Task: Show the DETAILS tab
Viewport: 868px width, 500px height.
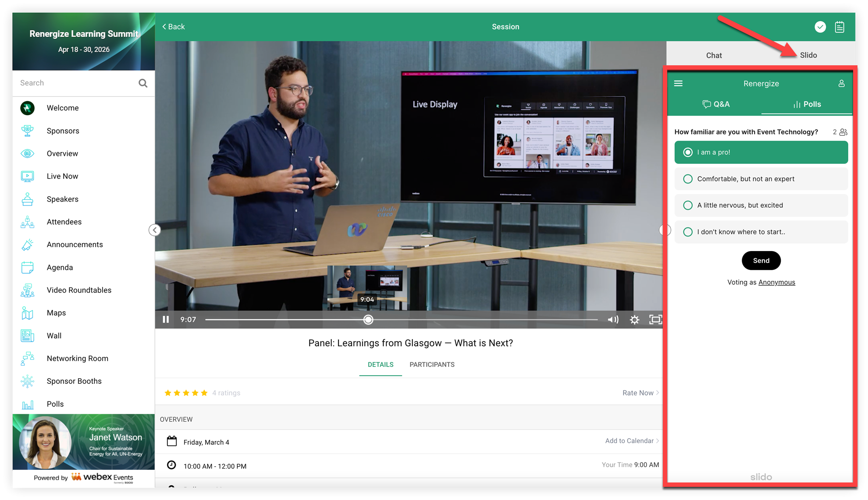Action: click(381, 365)
